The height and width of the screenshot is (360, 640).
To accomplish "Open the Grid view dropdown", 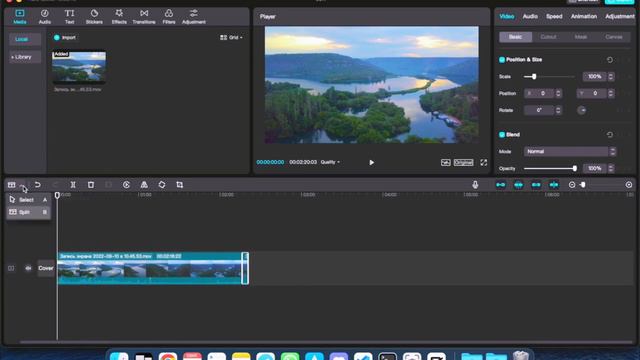I will pyautogui.click(x=231, y=38).
